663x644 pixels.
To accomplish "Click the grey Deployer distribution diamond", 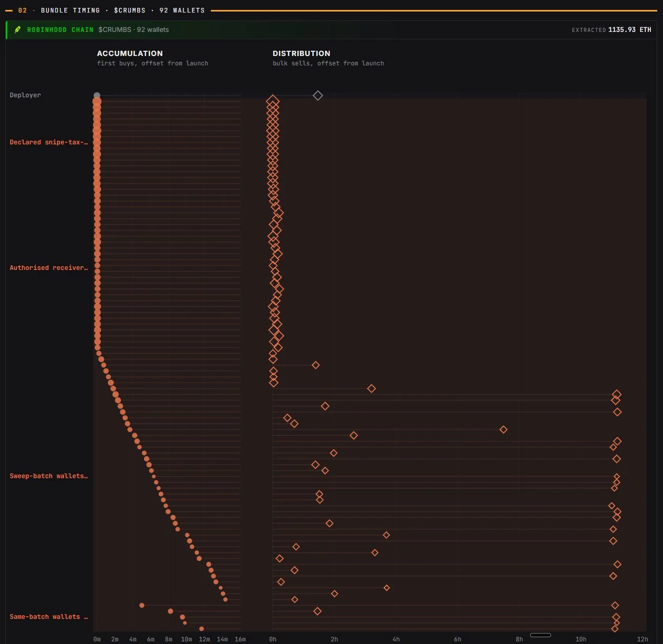I will [x=318, y=95].
